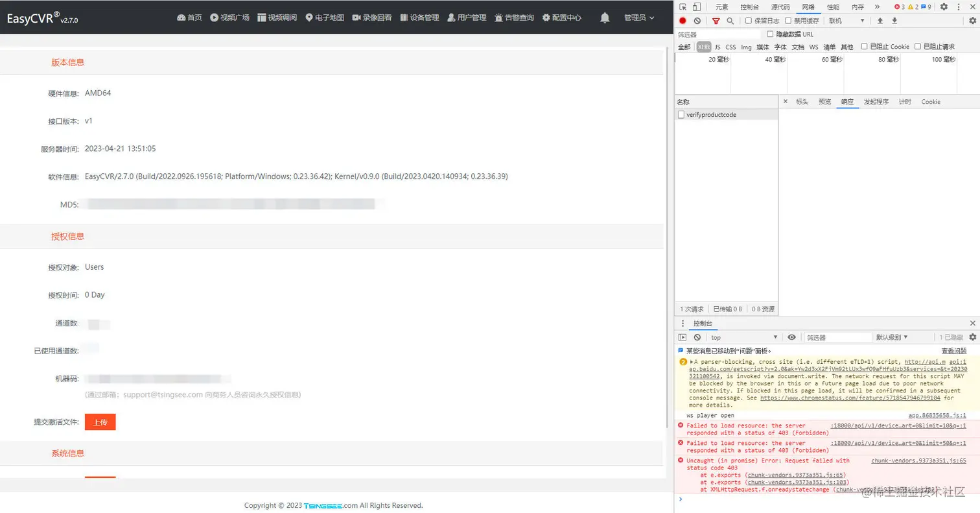
Task: Open network search magnifier
Action: pyautogui.click(x=730, y=21)
